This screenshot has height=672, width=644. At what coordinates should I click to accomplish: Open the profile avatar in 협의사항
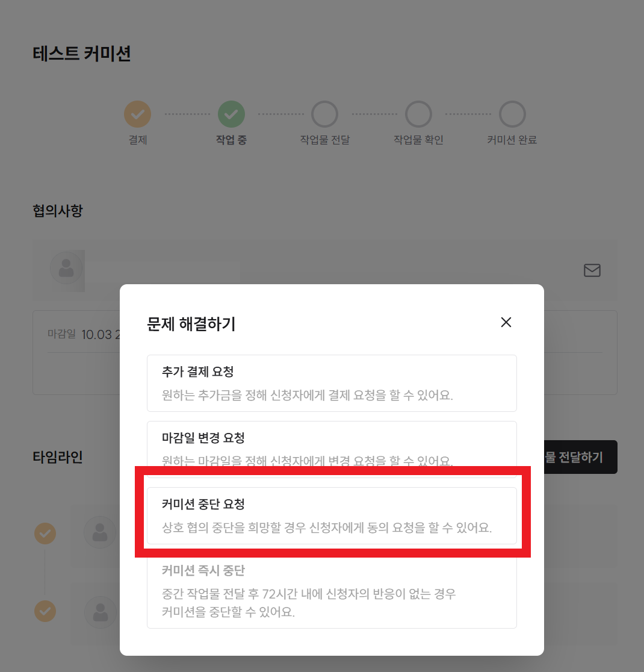[x=66, y=269]
